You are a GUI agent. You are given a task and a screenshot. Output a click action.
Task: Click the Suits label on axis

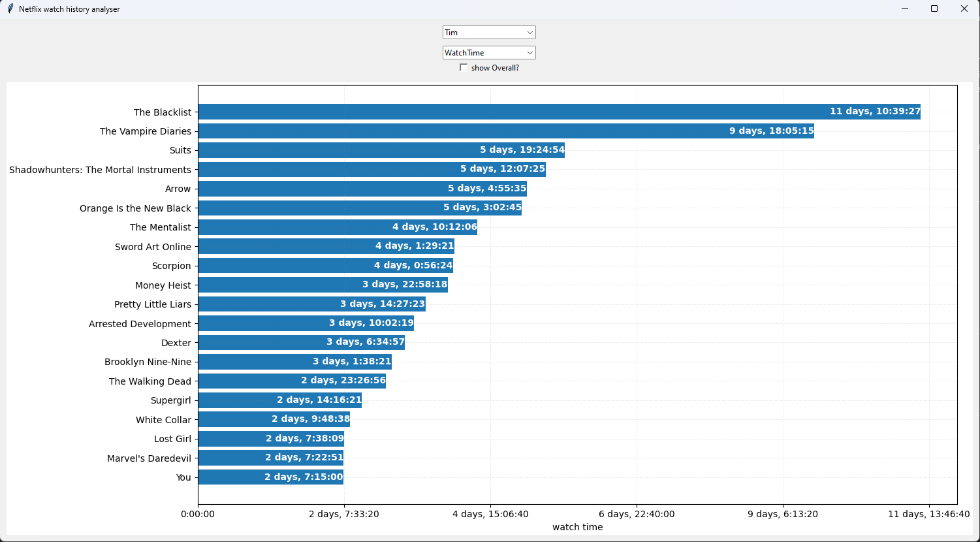pos(180,150)
